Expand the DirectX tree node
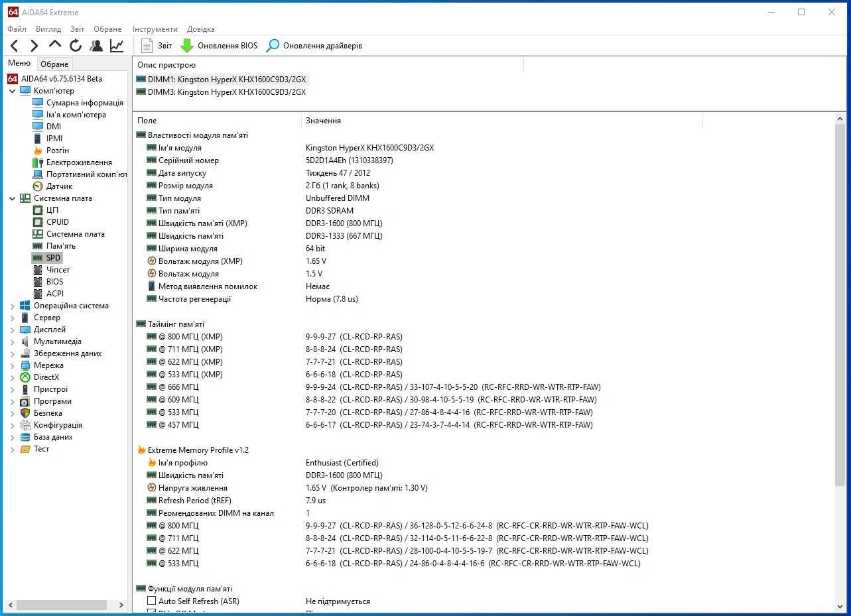The height and width of the screenshot is (616, 851). (x=13, y=377)
